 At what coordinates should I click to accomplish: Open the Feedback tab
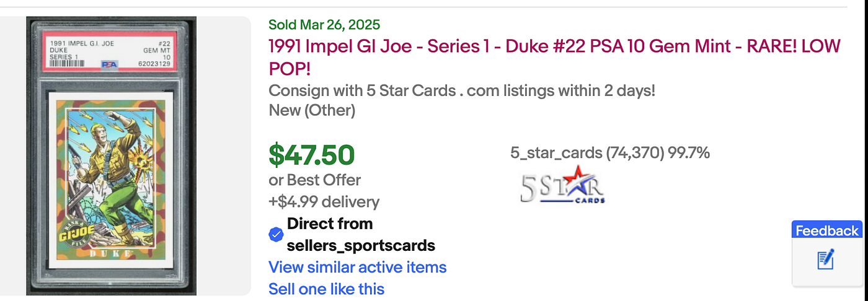point(827,230)
